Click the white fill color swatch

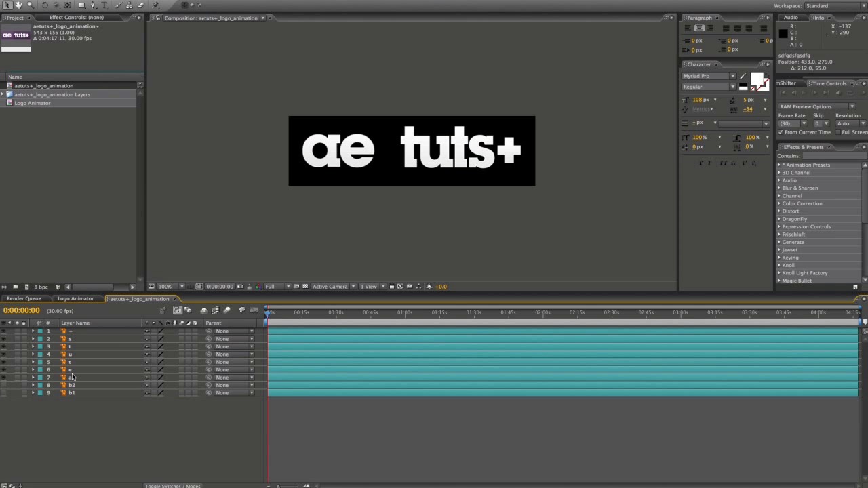pyautogui.click(x=756, y=78)
